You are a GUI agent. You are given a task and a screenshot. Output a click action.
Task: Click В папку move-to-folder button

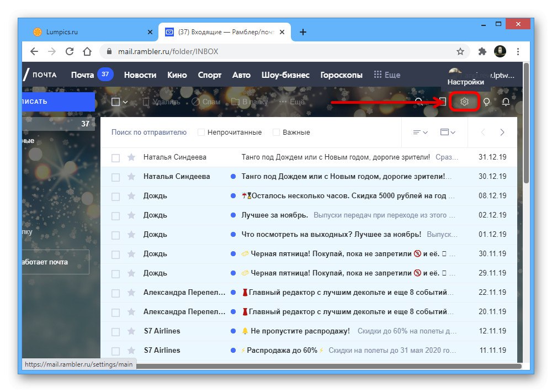[250, 102]
